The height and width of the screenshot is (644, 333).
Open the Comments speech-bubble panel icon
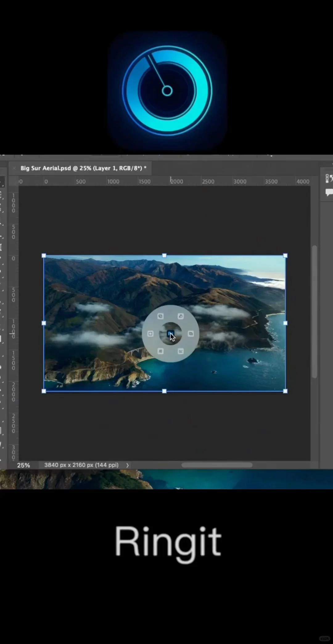pos(329,193)
